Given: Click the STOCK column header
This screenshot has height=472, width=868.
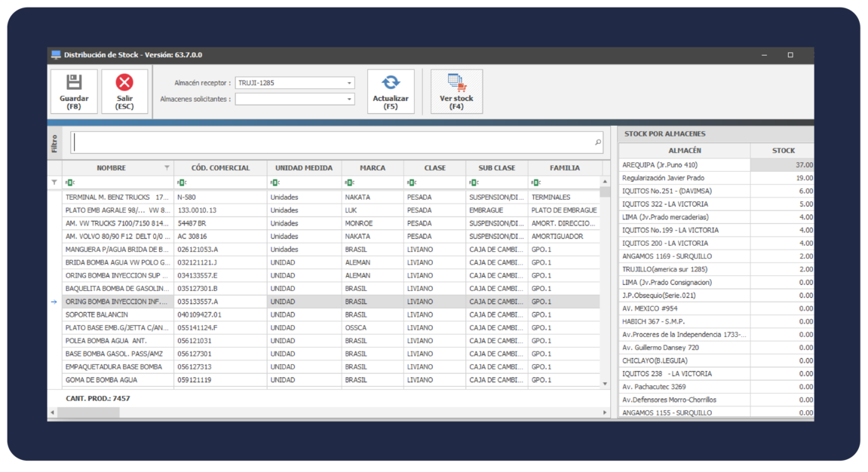Looking at the screenshot, I should click(783, 151).
